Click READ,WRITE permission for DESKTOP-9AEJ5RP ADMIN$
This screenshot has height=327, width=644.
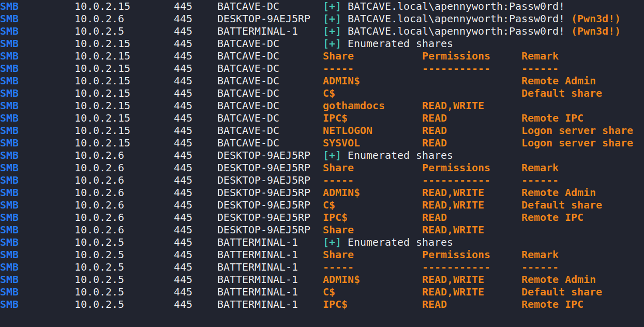(x=453, y=192)
